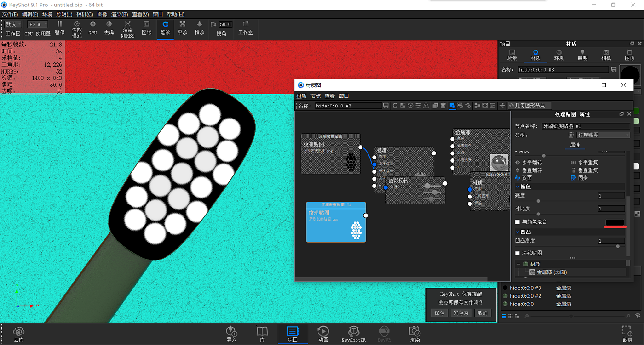Close the 纹理贴图 属性 panel
The width and height of the screenshot is (644, 345).
coord(629,114)
